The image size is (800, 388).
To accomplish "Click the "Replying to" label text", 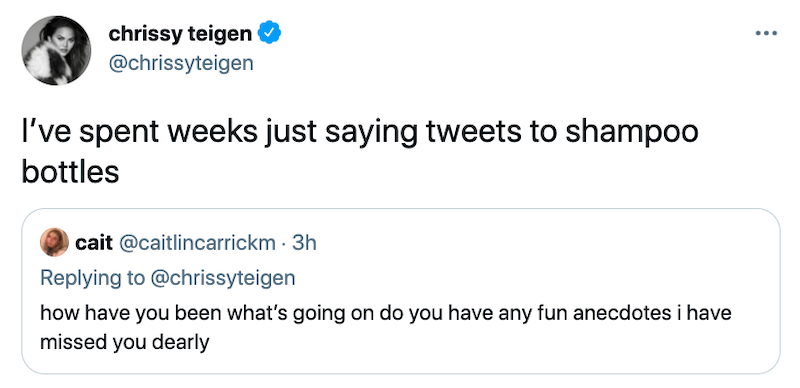I will [x=92, y=278].
